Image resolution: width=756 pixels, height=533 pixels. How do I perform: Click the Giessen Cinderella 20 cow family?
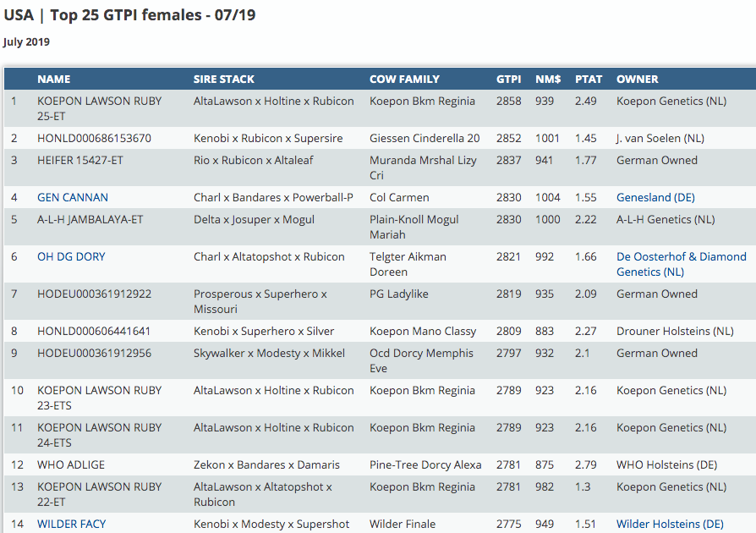[425, 138]
